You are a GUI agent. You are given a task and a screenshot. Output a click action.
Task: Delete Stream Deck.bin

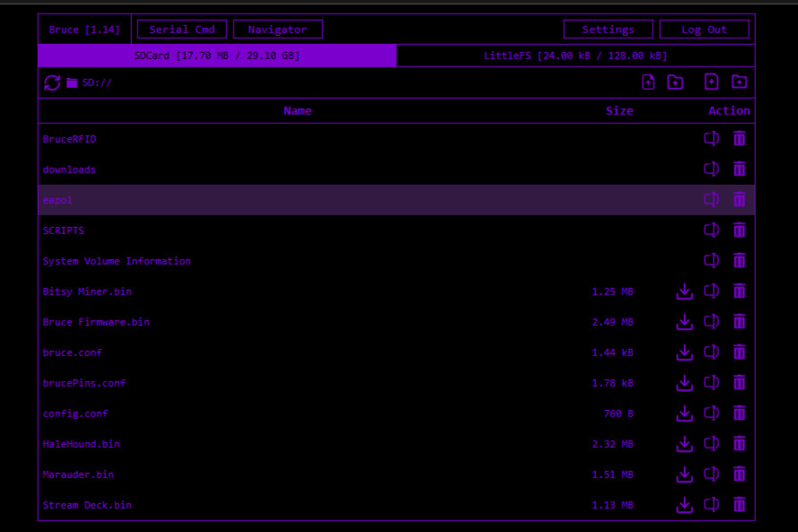point(739,504)
